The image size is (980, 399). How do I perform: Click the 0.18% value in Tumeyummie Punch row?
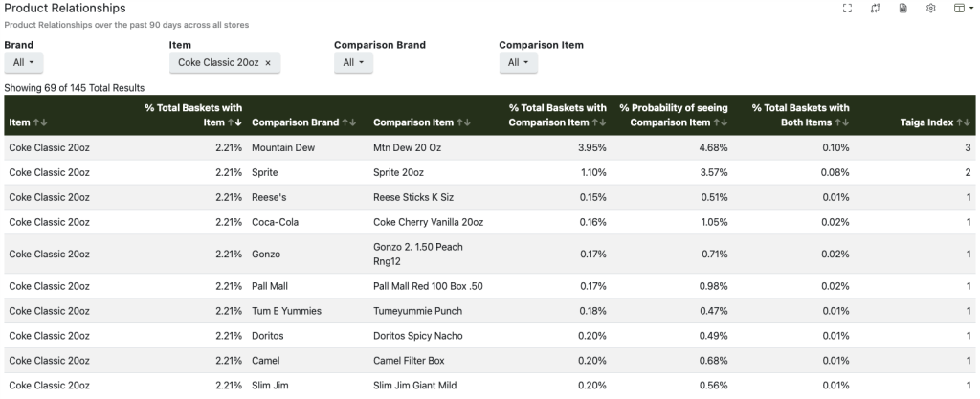click(x=592, y=311)
